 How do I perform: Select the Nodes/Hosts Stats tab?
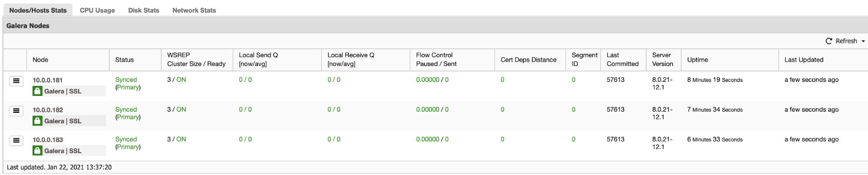[x=38, y=10]
